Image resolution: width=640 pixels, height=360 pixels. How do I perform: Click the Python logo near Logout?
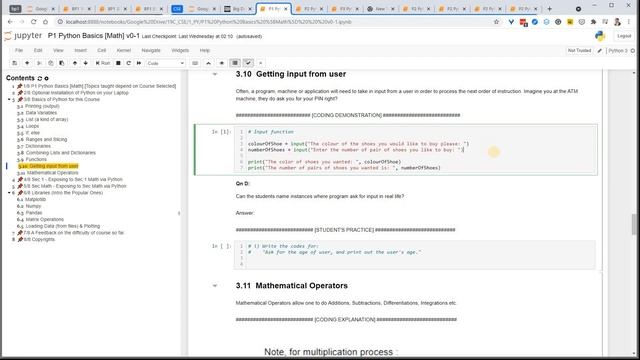pyautogui.click(x=600, y=36)
